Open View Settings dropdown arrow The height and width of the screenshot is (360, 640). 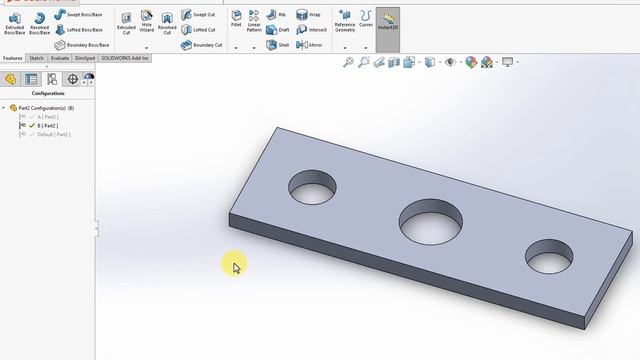click(x=518, y=62)
